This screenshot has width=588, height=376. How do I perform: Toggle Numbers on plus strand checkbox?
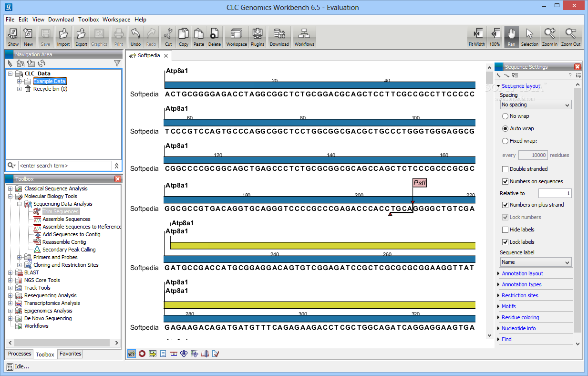505,205
